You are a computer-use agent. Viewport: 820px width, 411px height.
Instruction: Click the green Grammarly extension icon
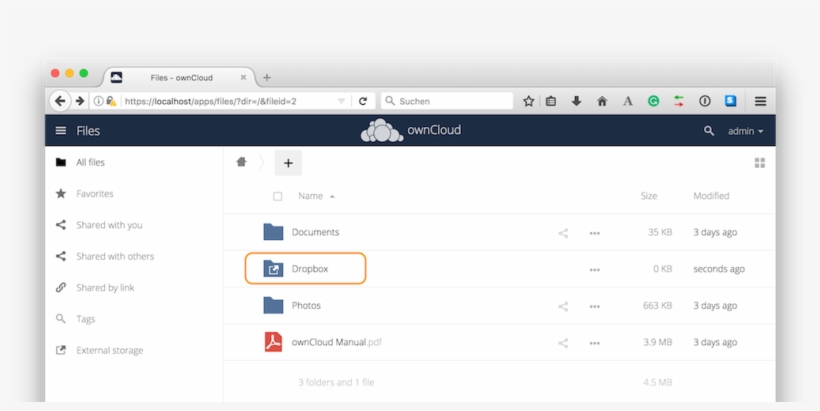[x=653, y=101]
